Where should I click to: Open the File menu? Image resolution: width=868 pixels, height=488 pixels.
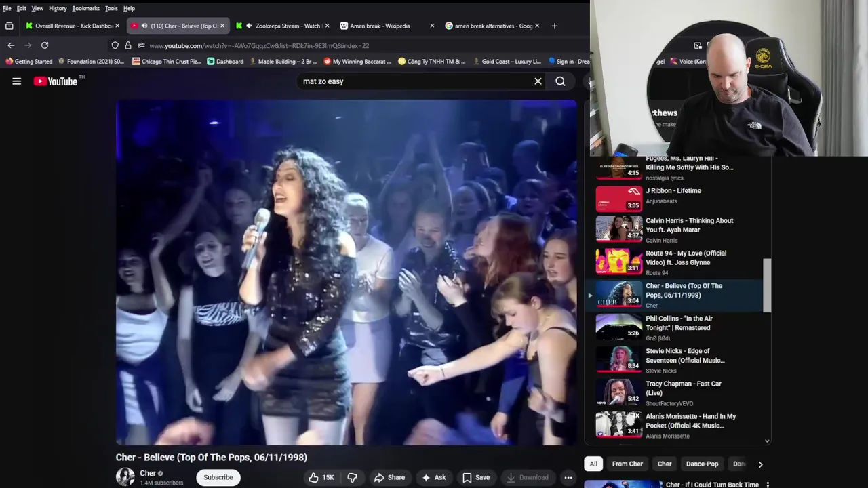pos(7,8)
